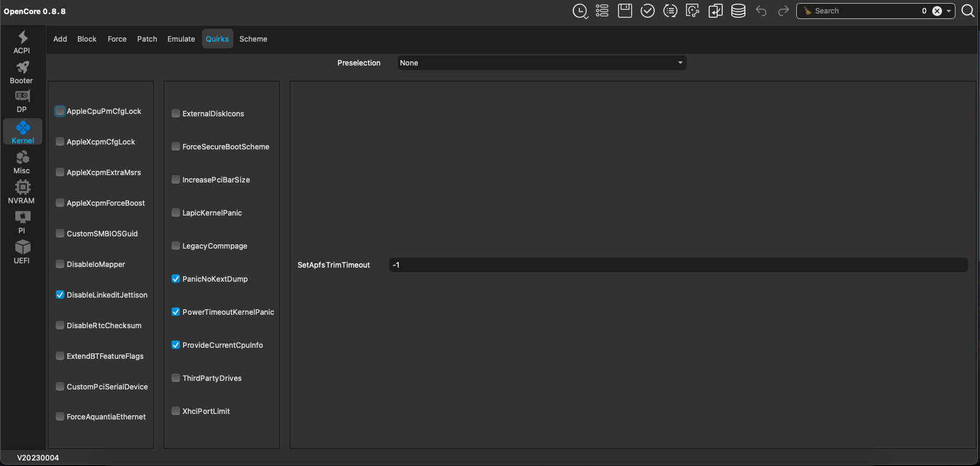This screenshot has width=980, height=466.
Task: Open the DP section
Action: (22, 102)
